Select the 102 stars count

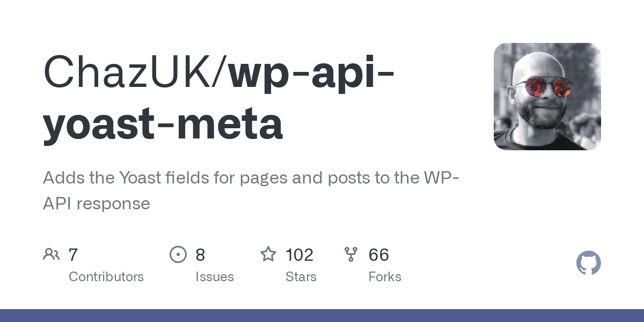tap(299, 254)
